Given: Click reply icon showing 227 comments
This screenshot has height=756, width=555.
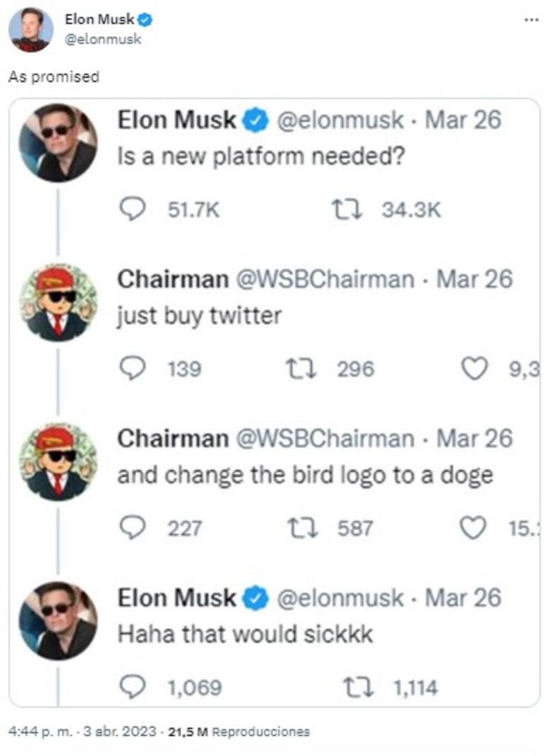Looking at the screenshot, I should tap(133, 528).
